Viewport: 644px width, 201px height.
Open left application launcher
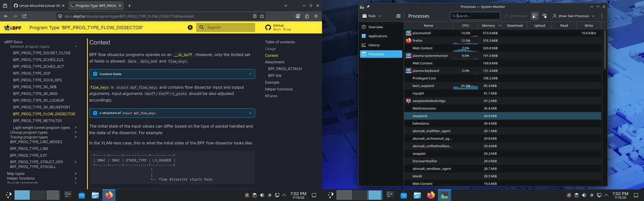click(x=9, y=195)
